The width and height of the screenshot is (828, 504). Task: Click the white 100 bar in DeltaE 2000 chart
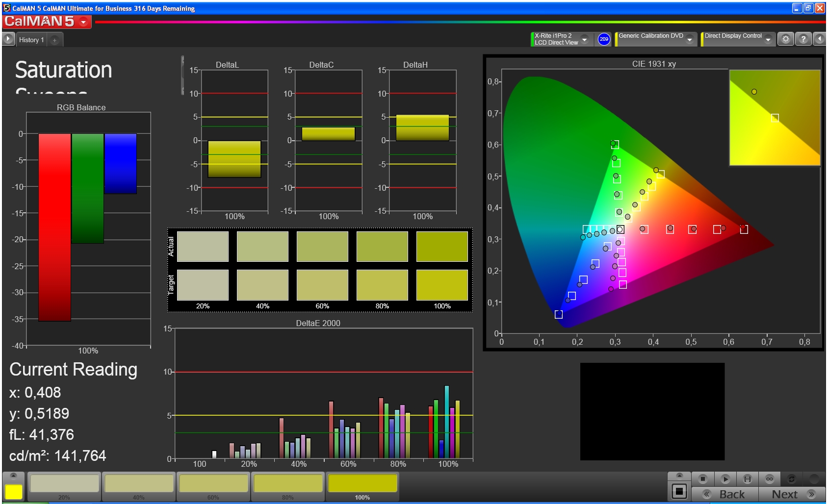pos(214,454)
